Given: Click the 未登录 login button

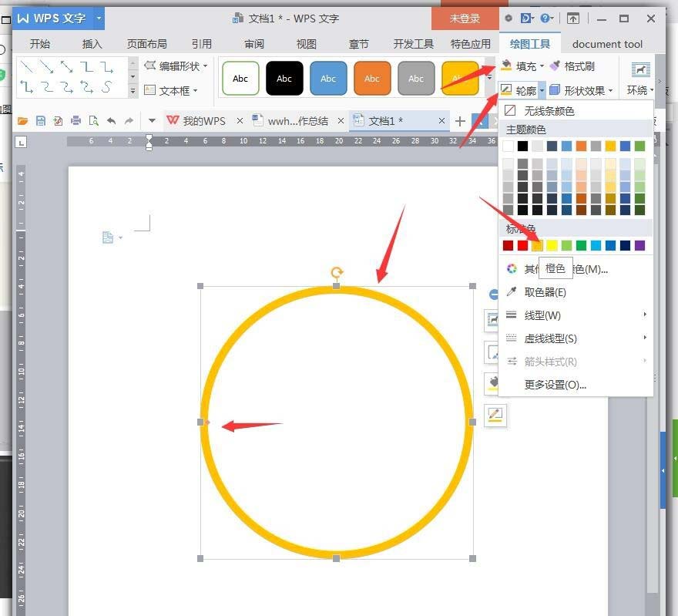Looking at the screenshot, I should pyautogui.click(x=464, y=17).
